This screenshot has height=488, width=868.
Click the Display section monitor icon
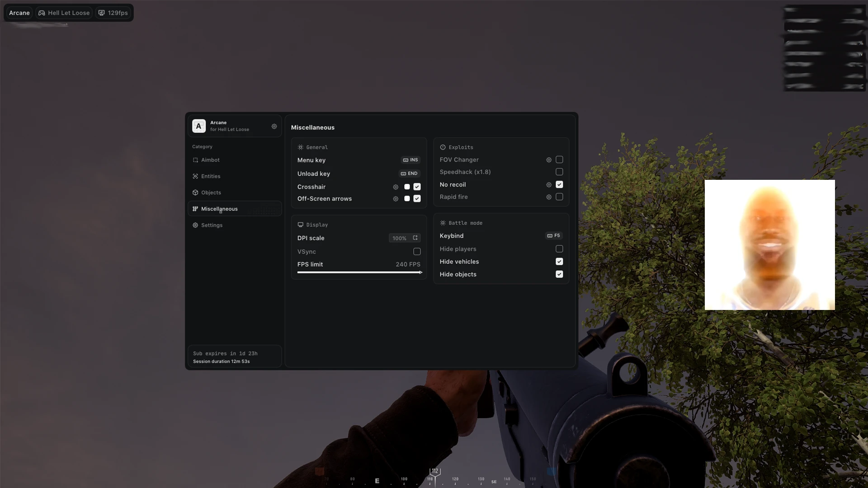pos(301,225)
